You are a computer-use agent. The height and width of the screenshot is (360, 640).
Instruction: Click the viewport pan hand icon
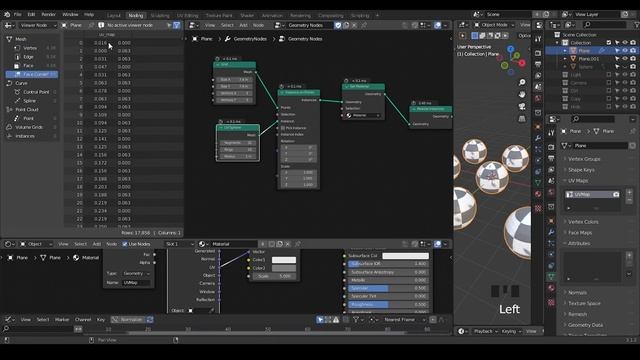click(x=522, y=94)
